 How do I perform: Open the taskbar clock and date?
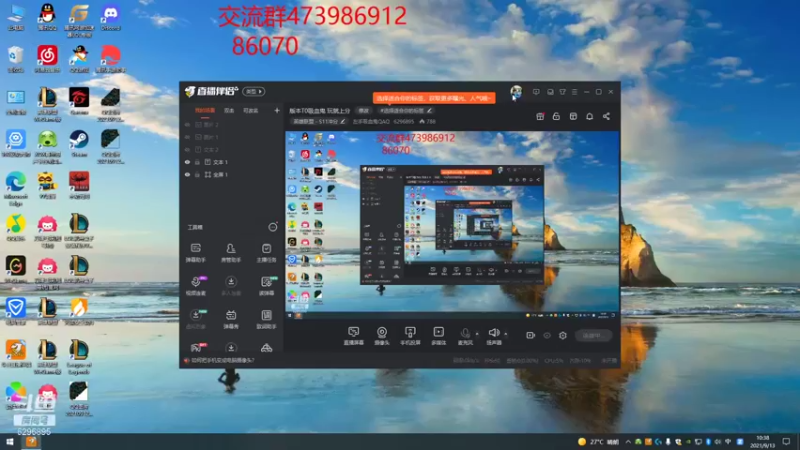[762, 442]
